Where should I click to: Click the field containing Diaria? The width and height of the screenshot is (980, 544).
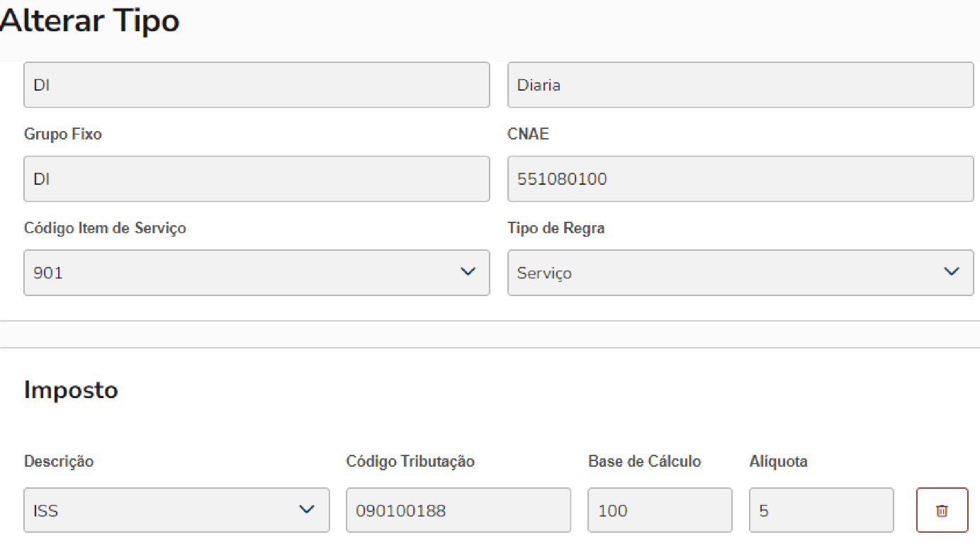pyautogui.click(x=740, y=85)
